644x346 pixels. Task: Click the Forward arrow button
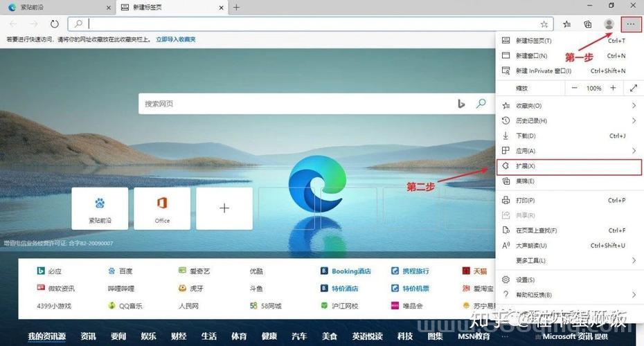point(34,24)
